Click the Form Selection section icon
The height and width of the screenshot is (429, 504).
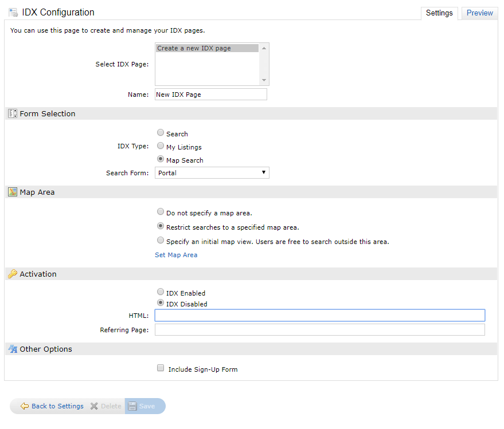point(13,113)
